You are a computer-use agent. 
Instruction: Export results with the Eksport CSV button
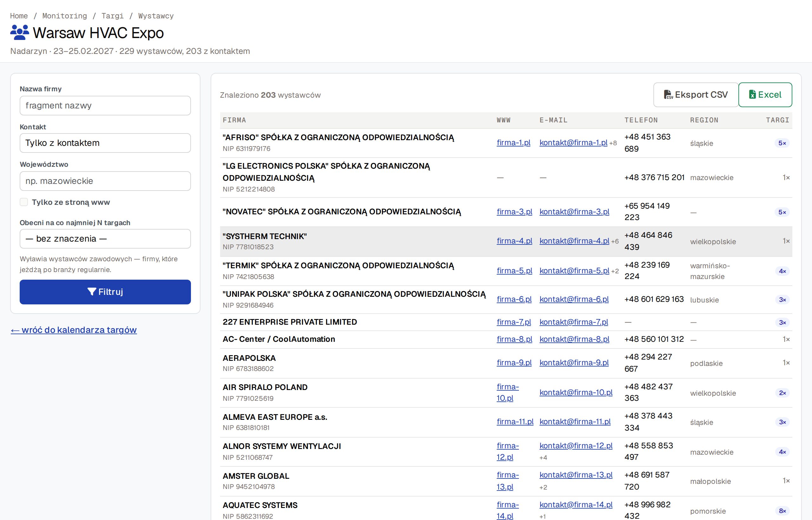(696, 95)
